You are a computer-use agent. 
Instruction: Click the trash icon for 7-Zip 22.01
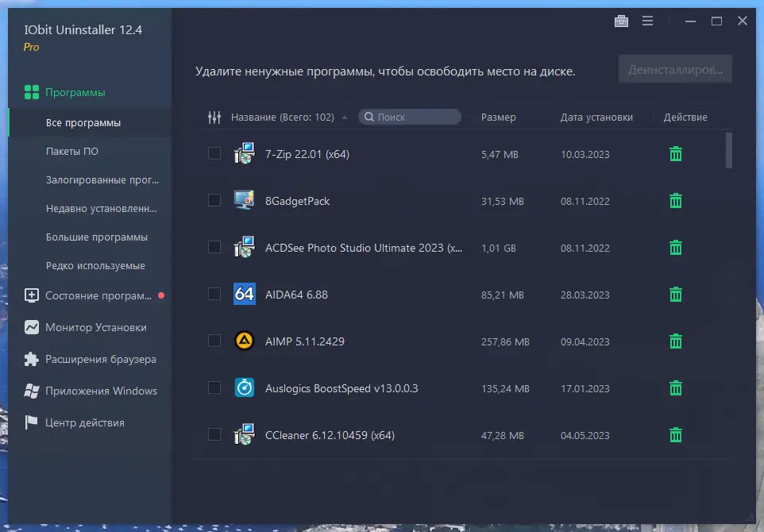tap(675, 154)
